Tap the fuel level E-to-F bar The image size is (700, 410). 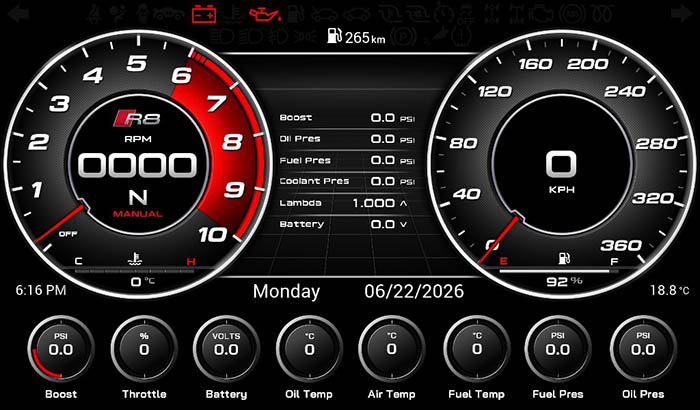(x=558, y=271)
